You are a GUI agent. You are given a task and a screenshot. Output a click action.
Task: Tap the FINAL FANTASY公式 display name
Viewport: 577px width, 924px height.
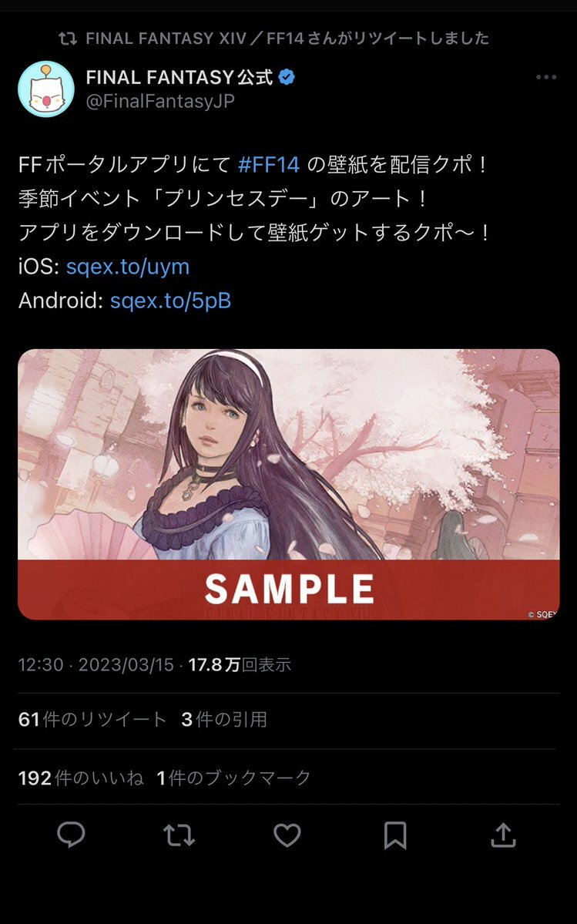(x=179, y=76)
